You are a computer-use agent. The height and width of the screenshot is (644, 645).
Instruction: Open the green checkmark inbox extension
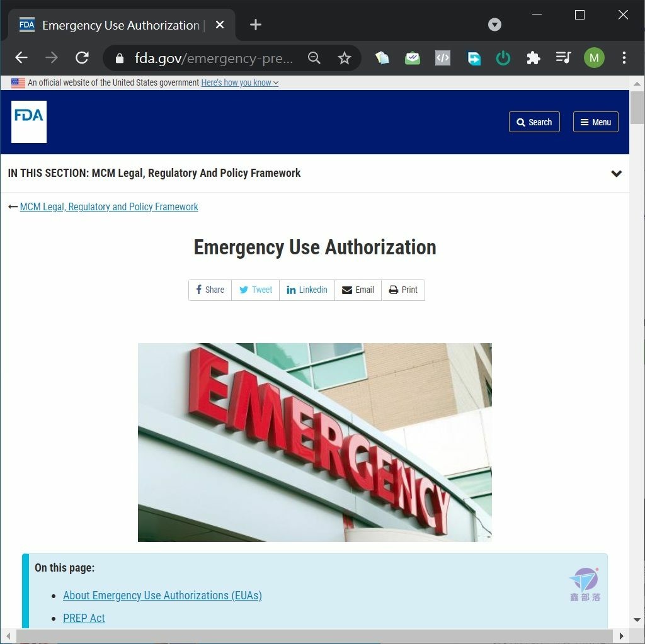point(412,58)
